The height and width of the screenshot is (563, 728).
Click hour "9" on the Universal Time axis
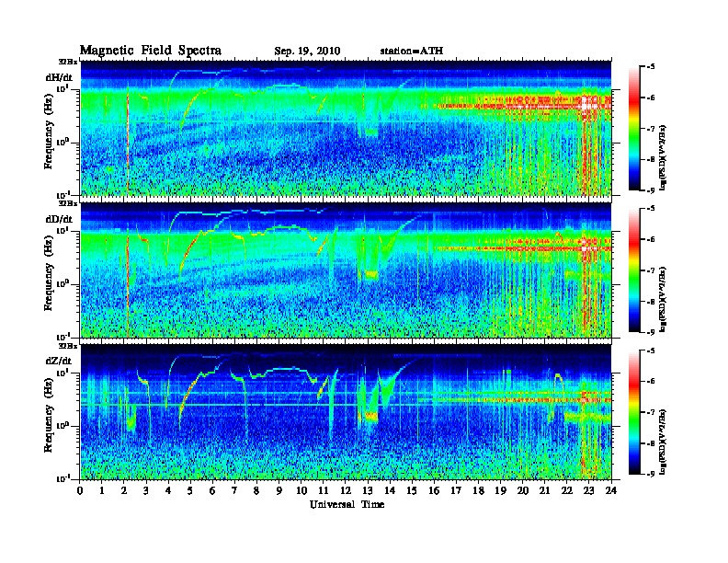279,490
